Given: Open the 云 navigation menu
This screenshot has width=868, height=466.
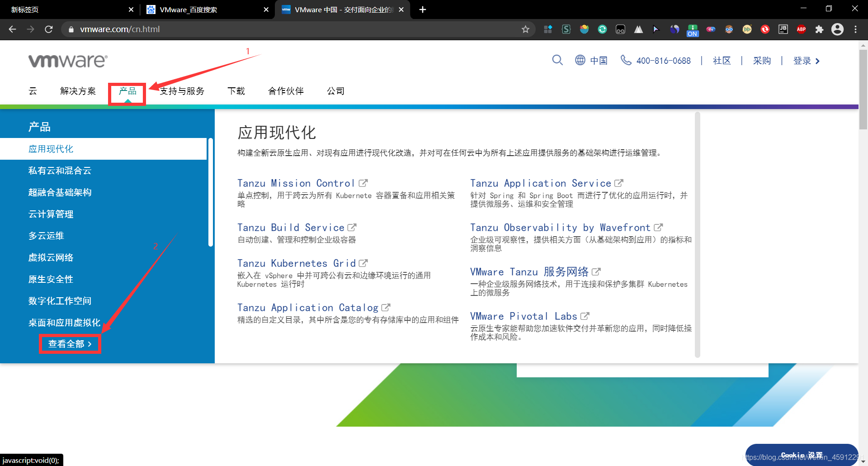Looking at the screenshot, I should click(x=33, y=91).
